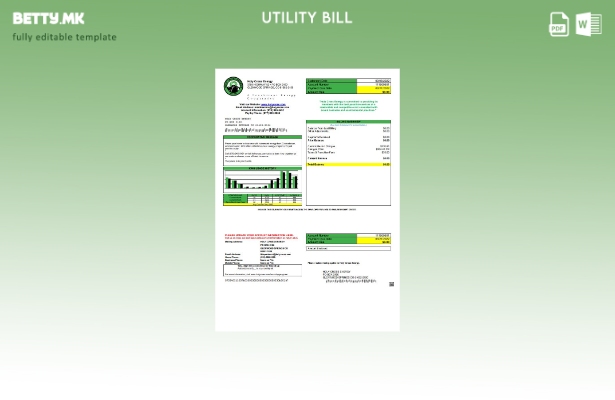
Task: Click the website hyperlink on the bill
Action: 271,103
